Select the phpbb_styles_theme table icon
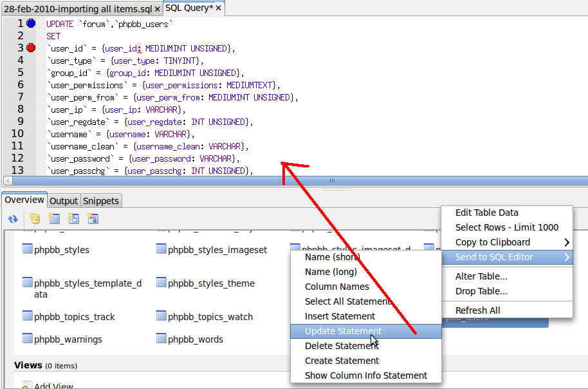588x389 pixels. 161,282
